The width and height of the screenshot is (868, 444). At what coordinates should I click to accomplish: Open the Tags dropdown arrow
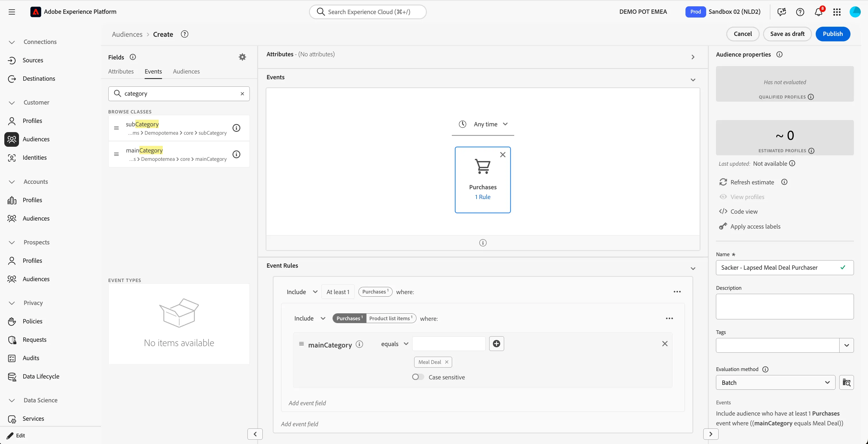[x=846, y=345]
